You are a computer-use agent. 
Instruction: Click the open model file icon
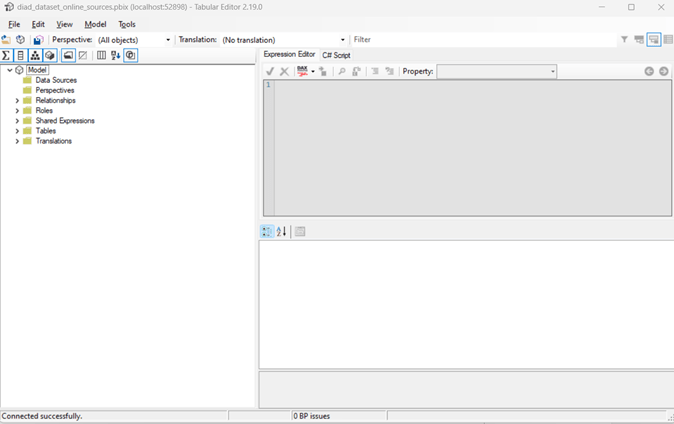tap(6, 40)
